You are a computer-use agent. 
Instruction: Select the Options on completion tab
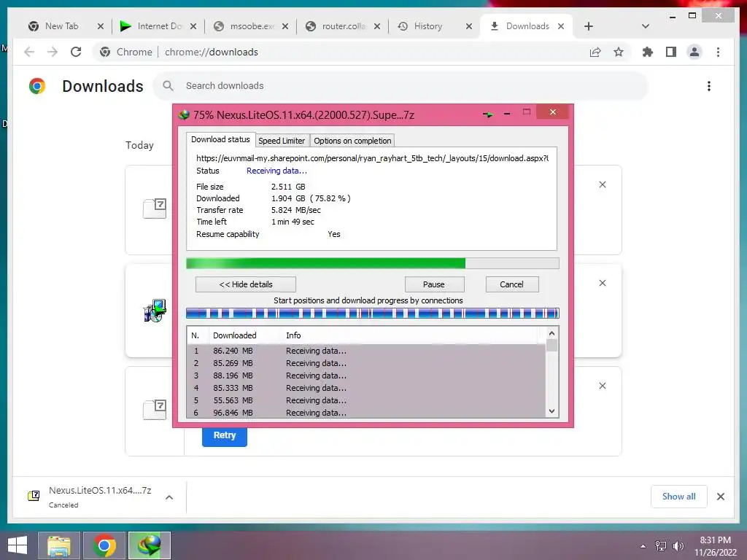click(x=352, y=141)
